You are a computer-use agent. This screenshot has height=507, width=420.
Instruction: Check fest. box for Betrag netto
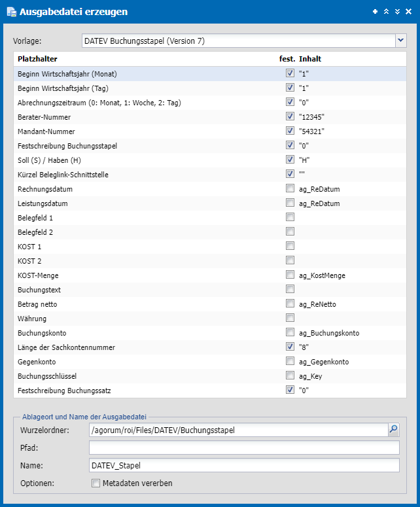click(290, 304)
